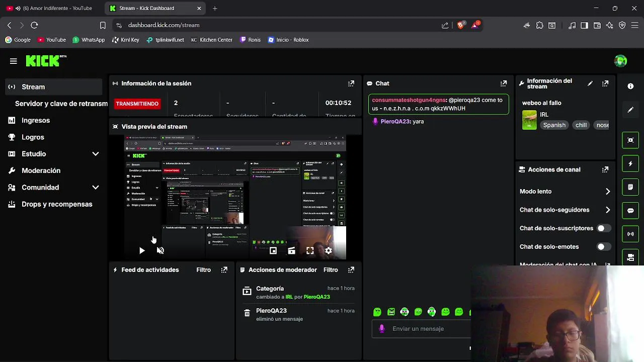The width and height of the screenshot is (644, 362).
Task: Click the address bar URL dashboard.kick.com/stream
Action: 164,25
